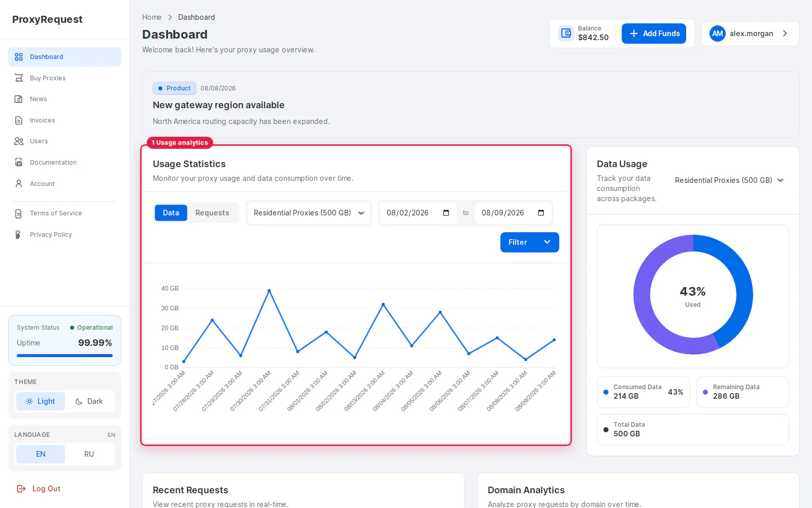This screenshot has height=508, width=812.
Task: Click the wallet icon beside Balance
Action: 566,34
